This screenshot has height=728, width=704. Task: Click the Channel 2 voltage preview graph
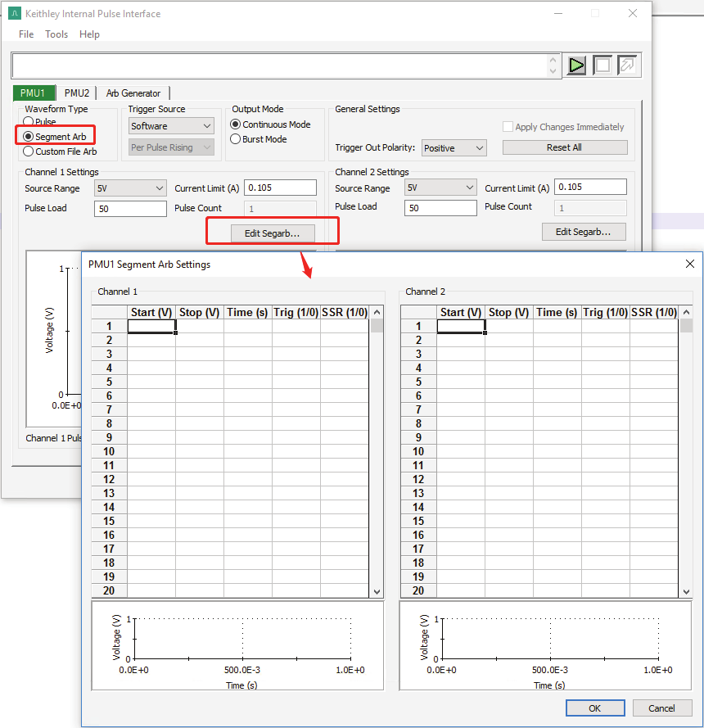[546, 646]
